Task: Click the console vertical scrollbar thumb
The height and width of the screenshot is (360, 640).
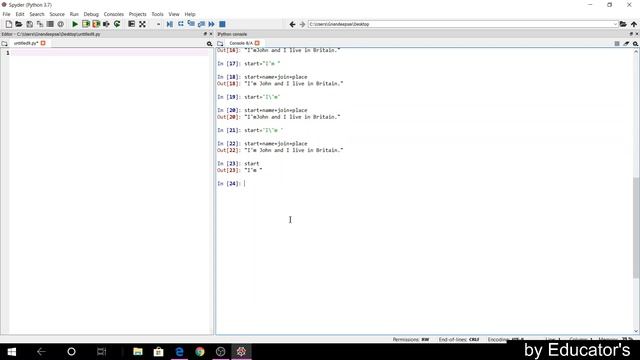Action: (636, 228)
